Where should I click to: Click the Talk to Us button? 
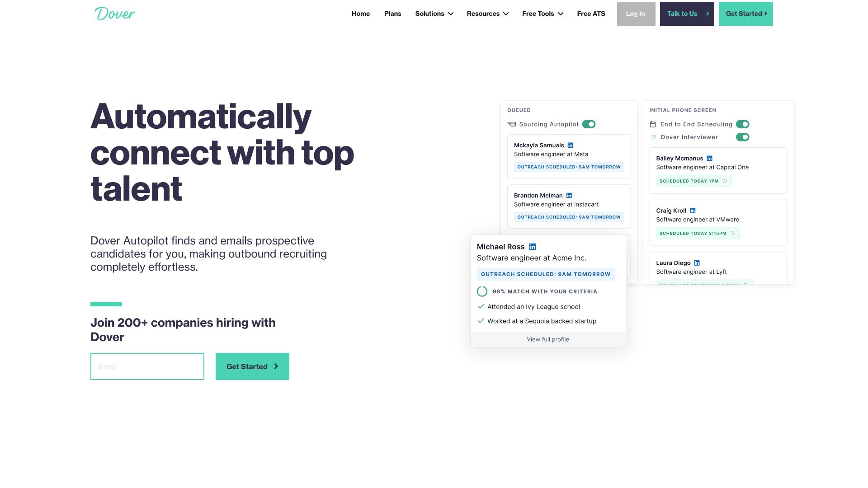pos(687,13)
